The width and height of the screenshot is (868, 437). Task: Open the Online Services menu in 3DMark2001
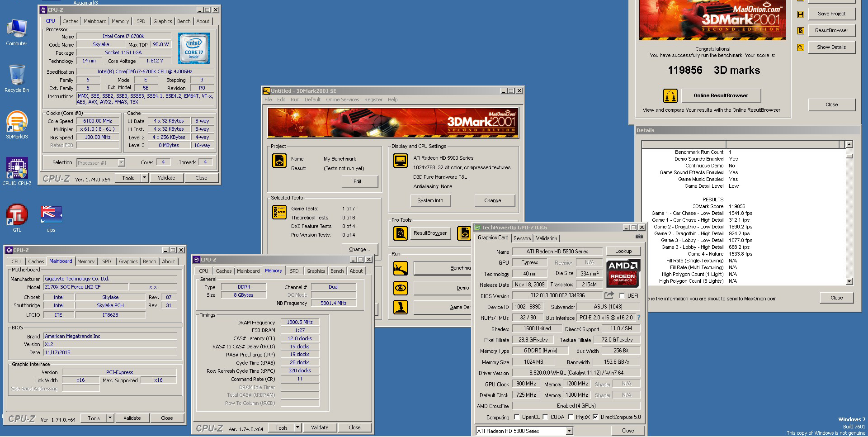342,100
